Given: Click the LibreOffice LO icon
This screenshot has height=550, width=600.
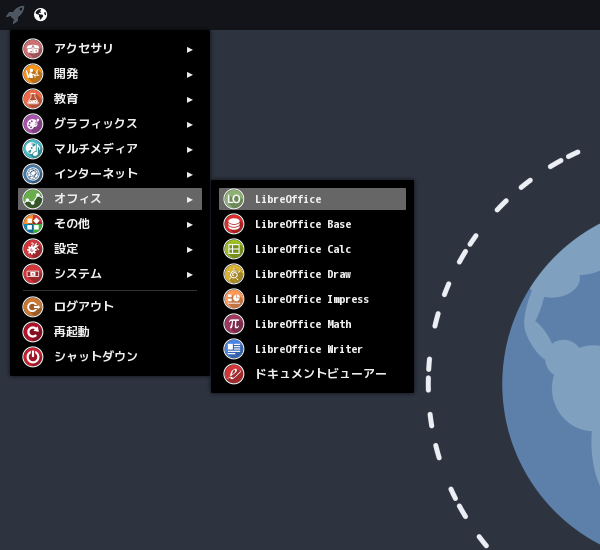Looking at the screenshot, I should tap(234, 199).
